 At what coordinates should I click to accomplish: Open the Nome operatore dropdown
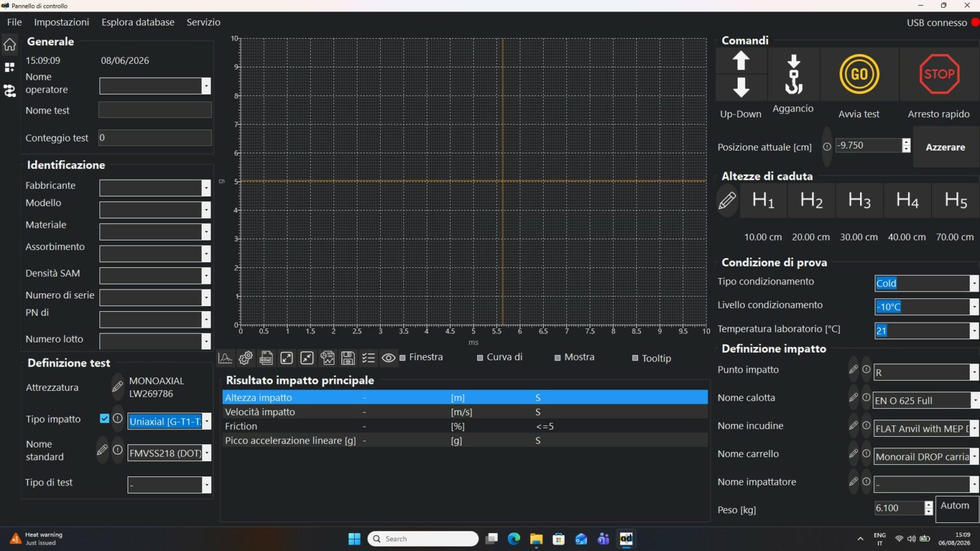tap(205, 86)
